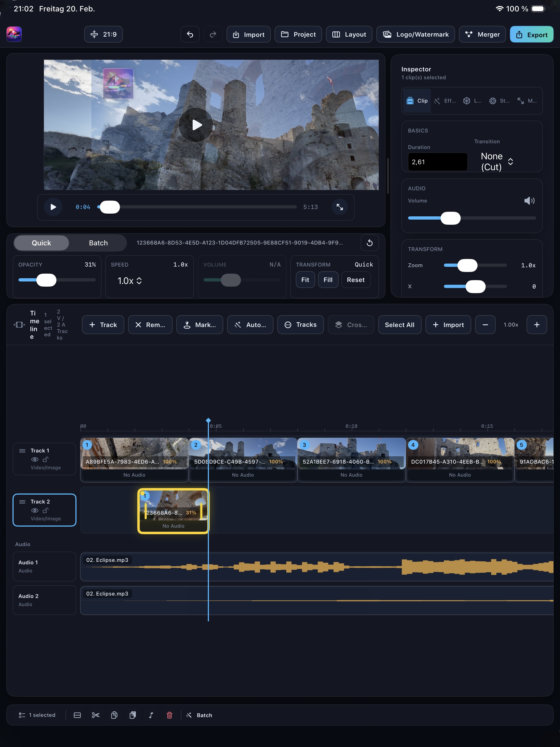Delete the selected clip with the trash icon
Viewport: 560px width, 747px height.
[x=170, y=715]
